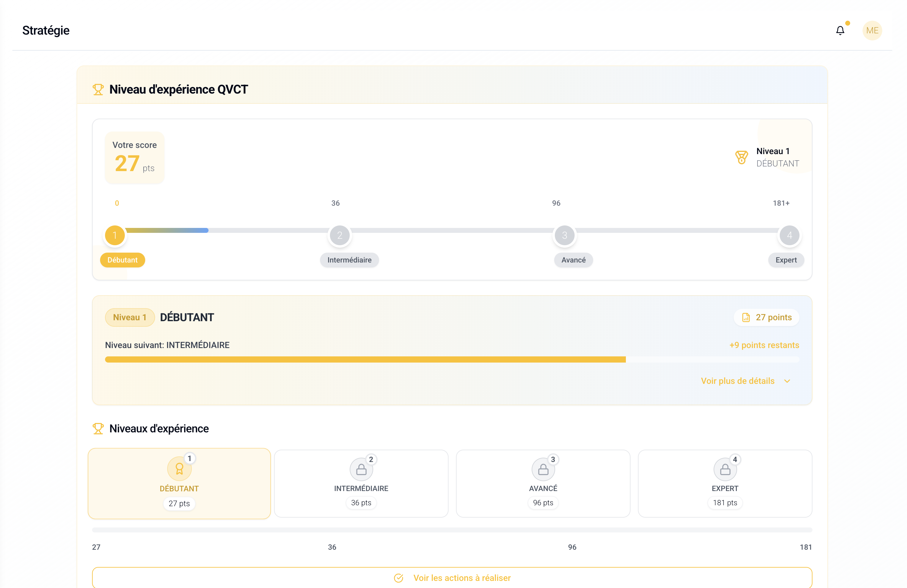Open Voir les actions à réaliser
Image resolution: width=907 pixels, height=588 pixels.
[452, 577]
